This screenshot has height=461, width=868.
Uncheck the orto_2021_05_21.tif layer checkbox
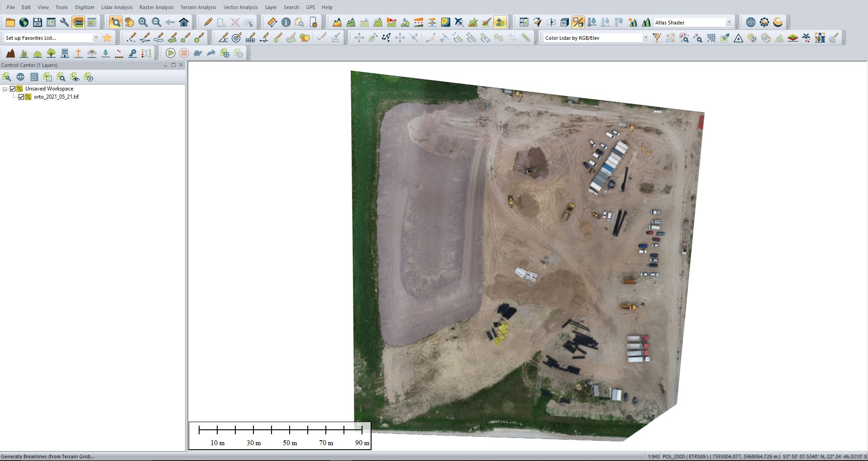click(x=21, y=97)
